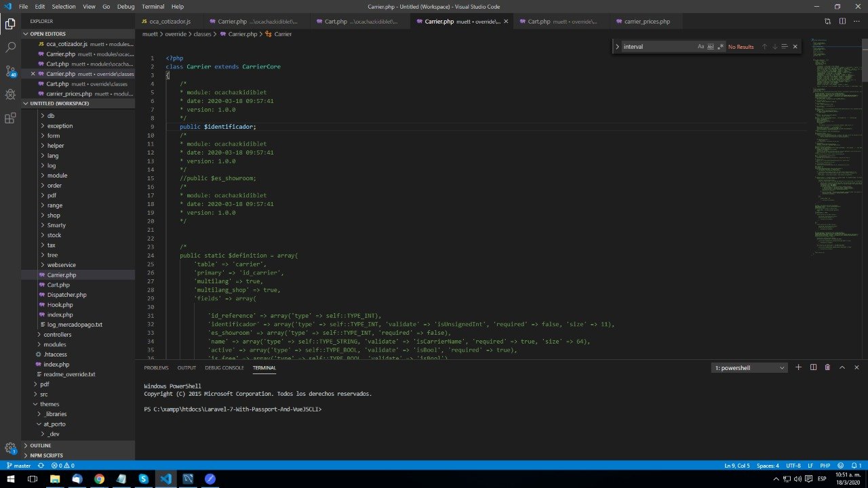This screenshot has width=868, height=488.
Task: Open the Source Control view
Action: 10,71
